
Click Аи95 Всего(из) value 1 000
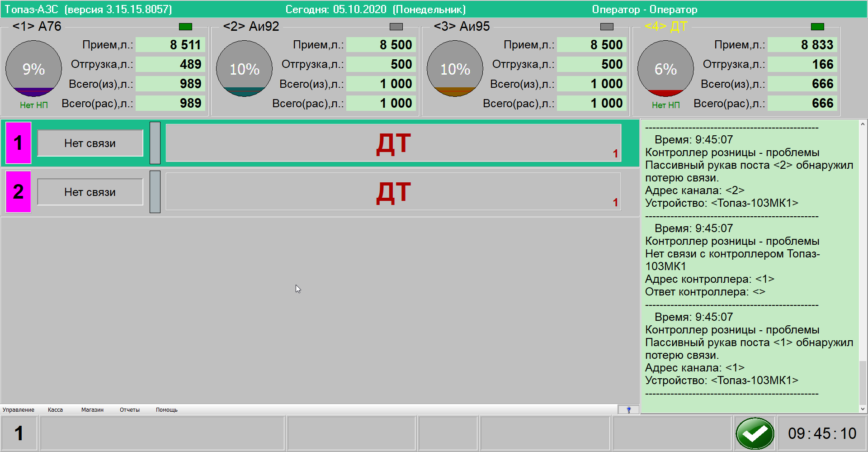tap(592, 84)
